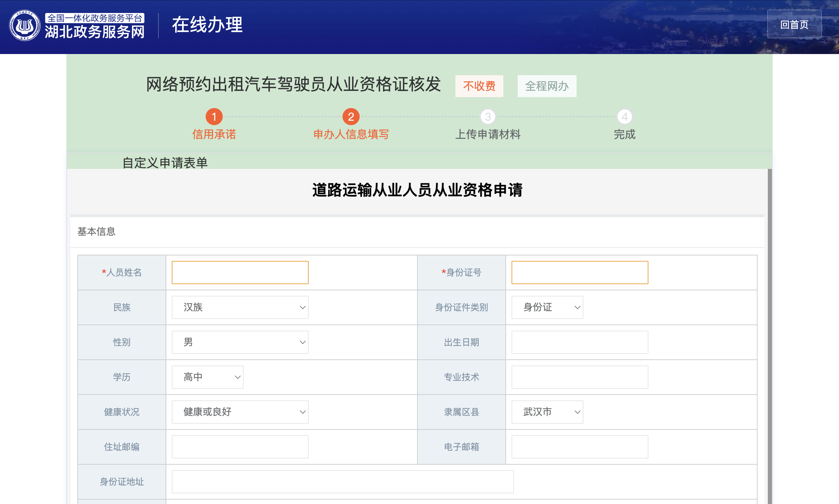Click the 身份证地址 input field

342,481
